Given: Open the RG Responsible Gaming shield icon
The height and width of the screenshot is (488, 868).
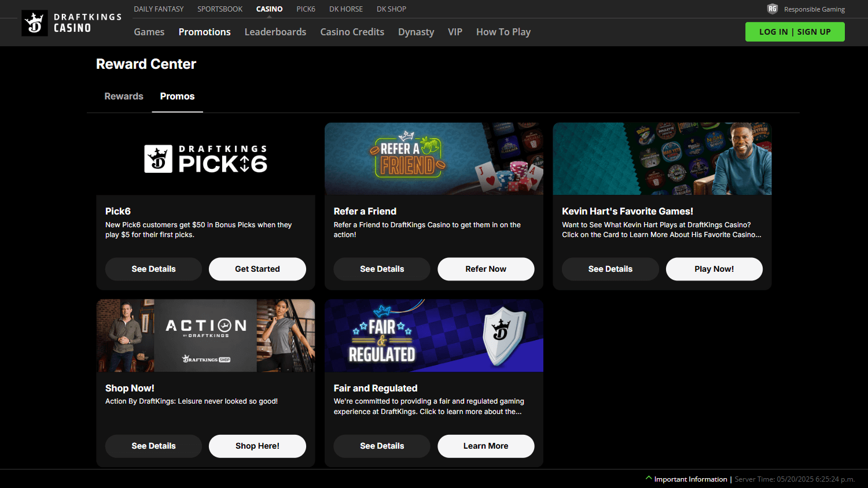Looking at the screenshot, I should click(773, 9).
